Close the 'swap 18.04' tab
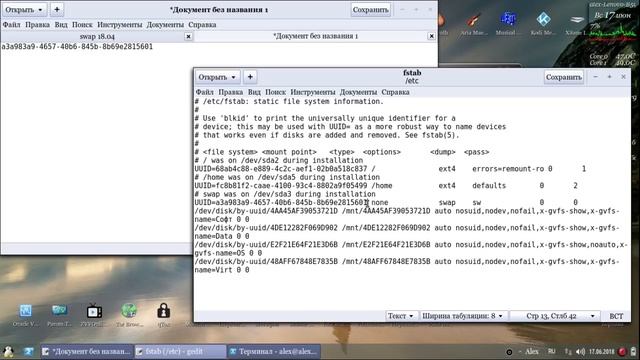This screenshot has width=640, height=360. 188,36
